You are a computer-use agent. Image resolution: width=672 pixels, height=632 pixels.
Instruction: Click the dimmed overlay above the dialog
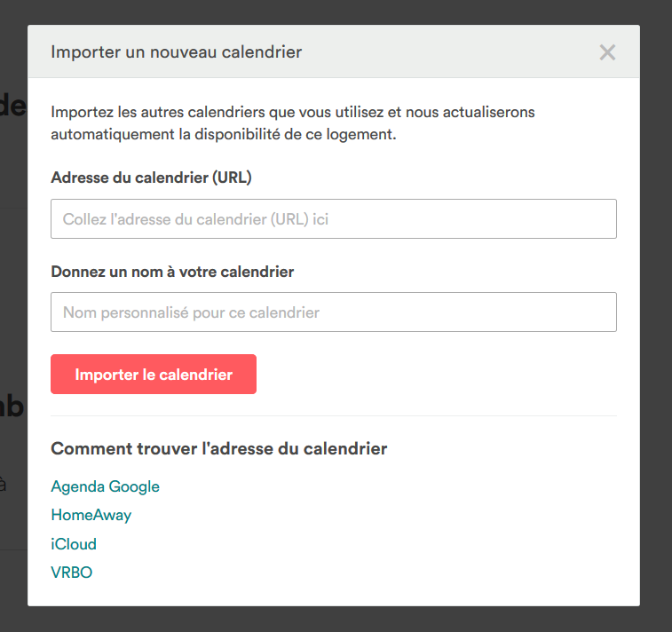point(336,12)
